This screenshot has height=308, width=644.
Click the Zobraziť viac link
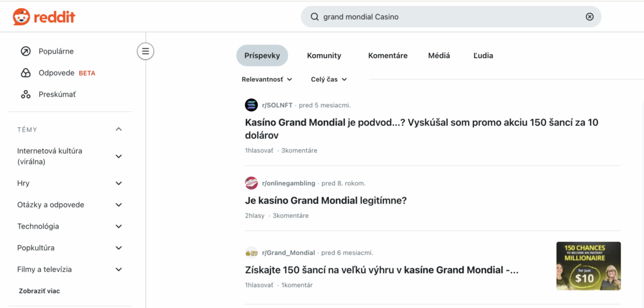pyautogui.click(x=38, y=291)
